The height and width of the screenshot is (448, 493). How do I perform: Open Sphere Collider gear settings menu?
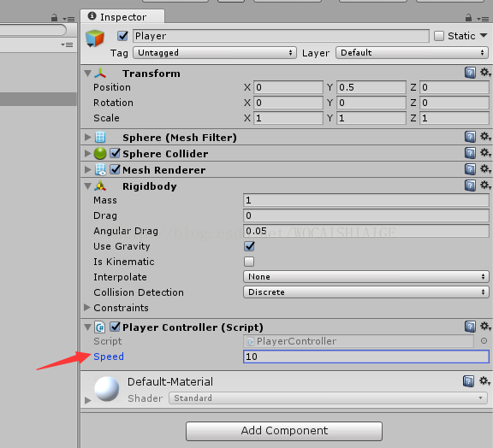tap(485, 153)
